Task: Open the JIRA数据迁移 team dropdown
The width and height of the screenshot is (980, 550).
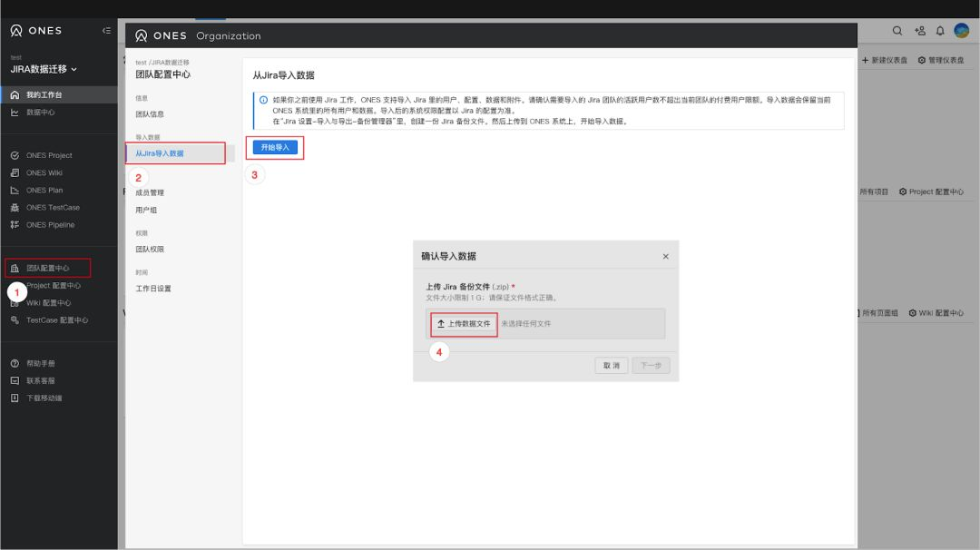Action: tap(44, 69)
